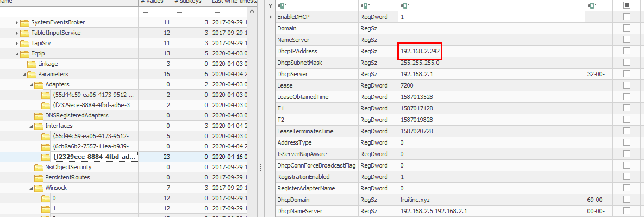This screenshot has width=644, height=217.
Task: Click the Domain value name cell
Action: coord(317,28)
